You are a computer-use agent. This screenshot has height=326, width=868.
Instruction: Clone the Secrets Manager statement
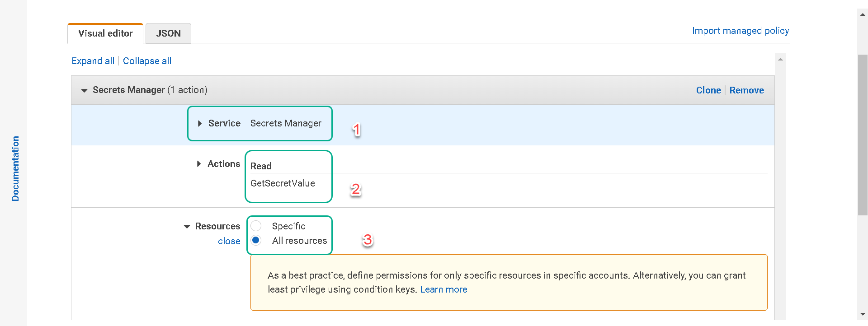pyautogui.click(x=708, y=90)
